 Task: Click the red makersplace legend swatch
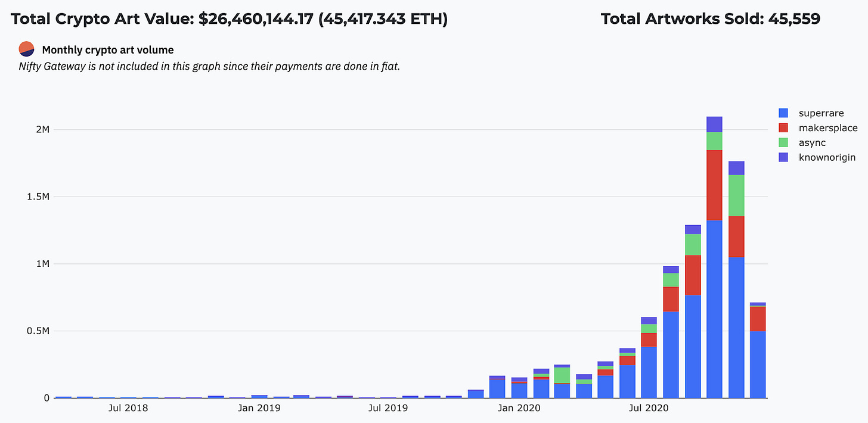(x=784, y=128)
